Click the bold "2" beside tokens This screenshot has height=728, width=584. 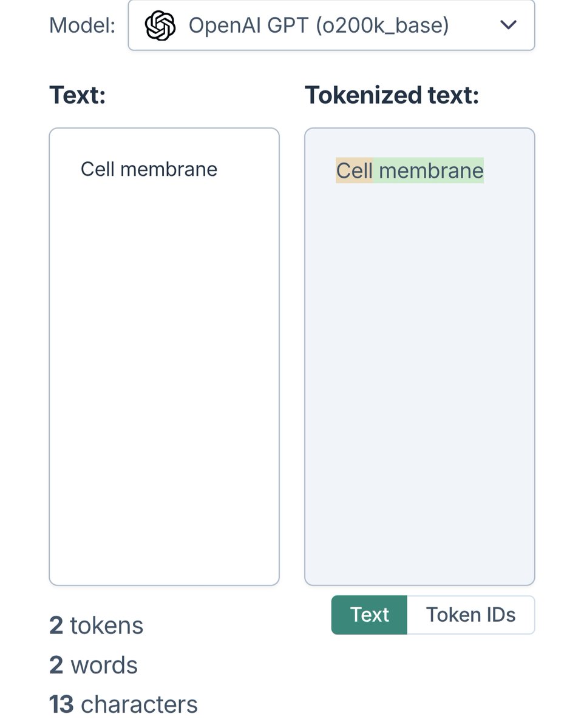tap(56, 625)
